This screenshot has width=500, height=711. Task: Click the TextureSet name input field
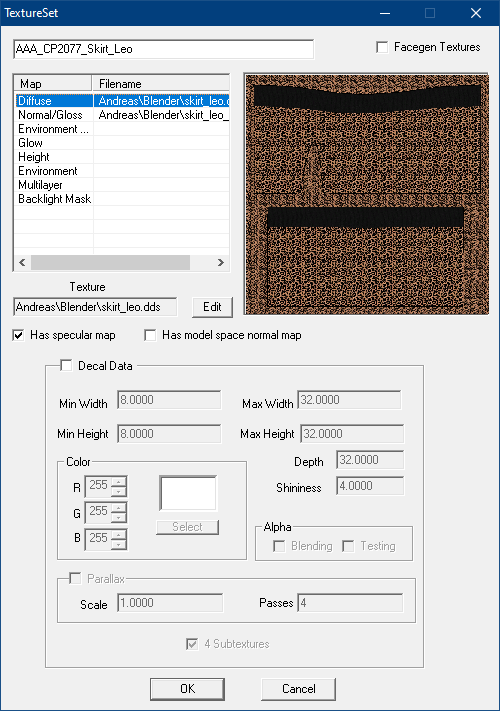point(164,49)
